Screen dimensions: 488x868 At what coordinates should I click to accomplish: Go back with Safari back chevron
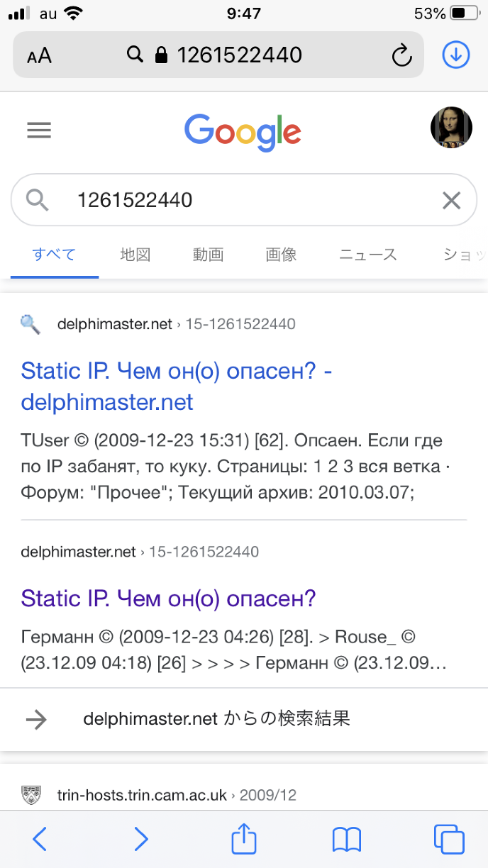point(40,840)
